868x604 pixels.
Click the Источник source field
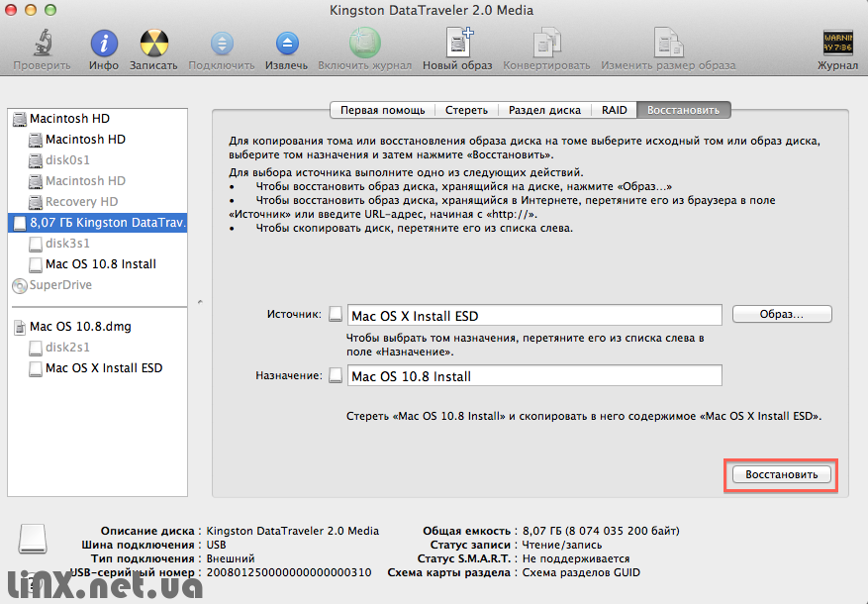[534, 316]
